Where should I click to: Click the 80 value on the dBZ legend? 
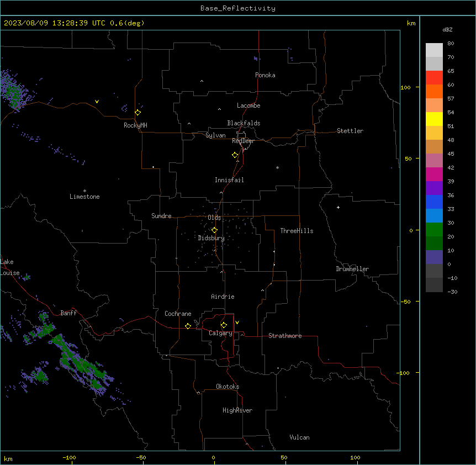coord(451,44)
